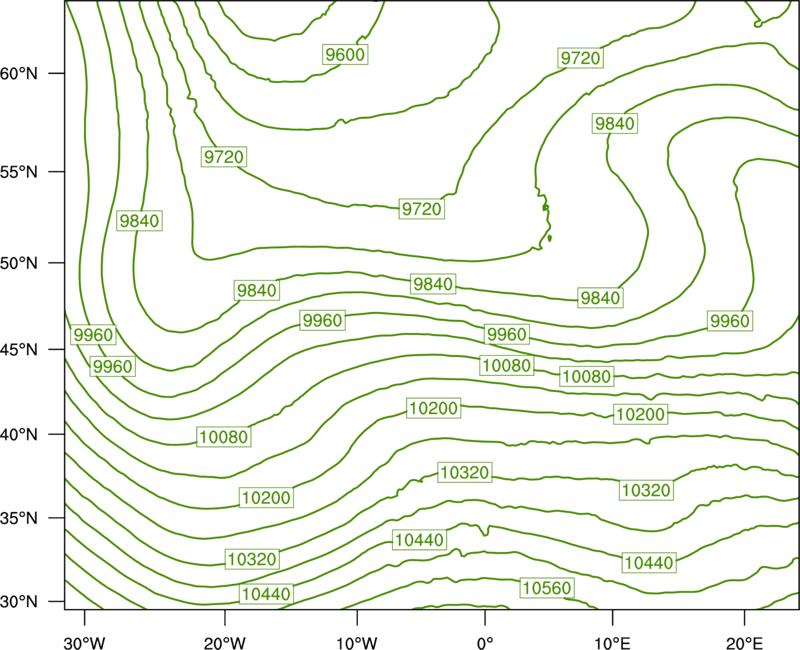The height and width of the screenshot is (650, 800).
Task: Select the 35°N latitude axis label
Action: tap(19, 518)
